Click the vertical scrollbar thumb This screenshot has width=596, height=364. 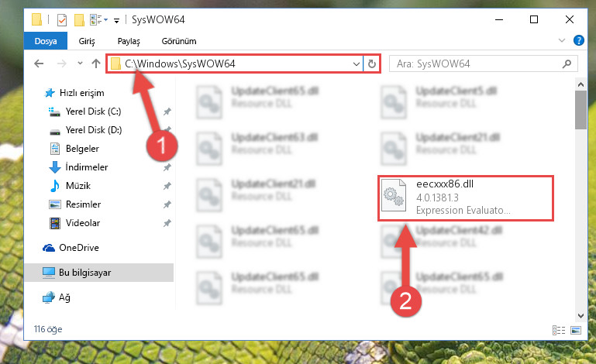(580, 110)
